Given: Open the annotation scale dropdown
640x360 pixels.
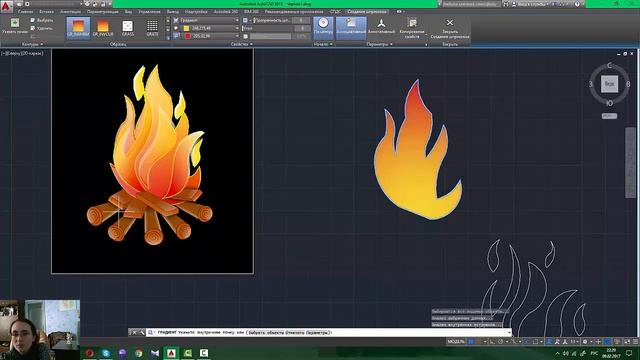Looking at the screenshot, I should [x=574, y=342].
